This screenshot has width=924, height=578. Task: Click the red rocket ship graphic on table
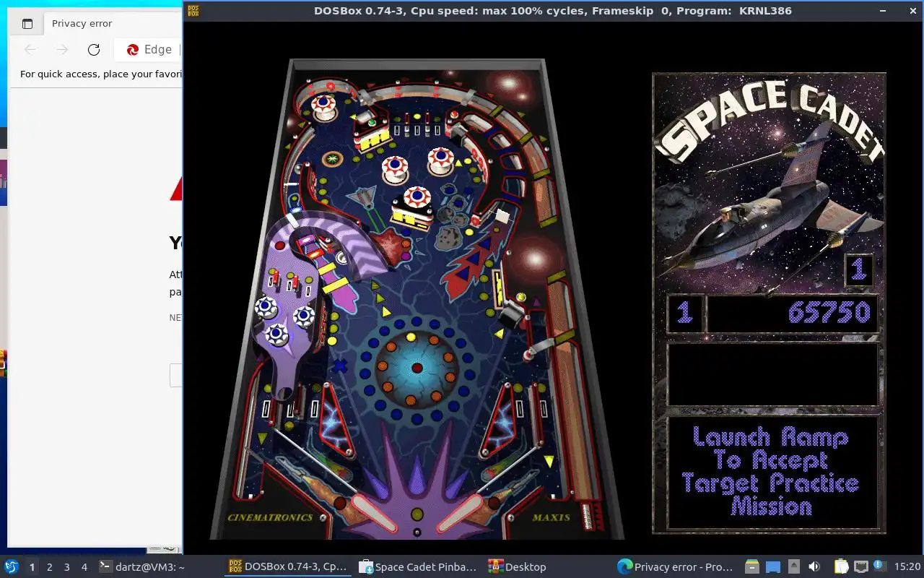pyautogui.click(x=471, y=262)
